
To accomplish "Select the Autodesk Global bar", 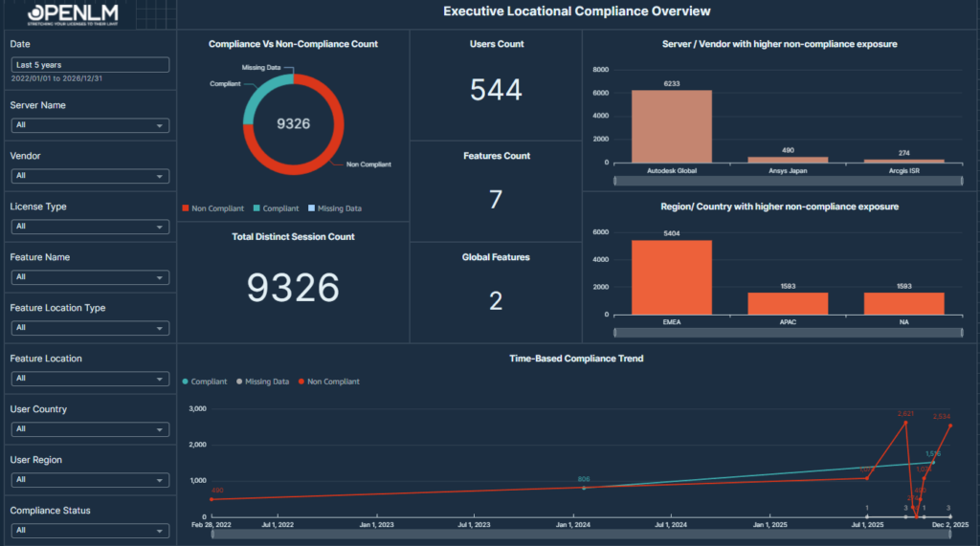I will [671, 127].
